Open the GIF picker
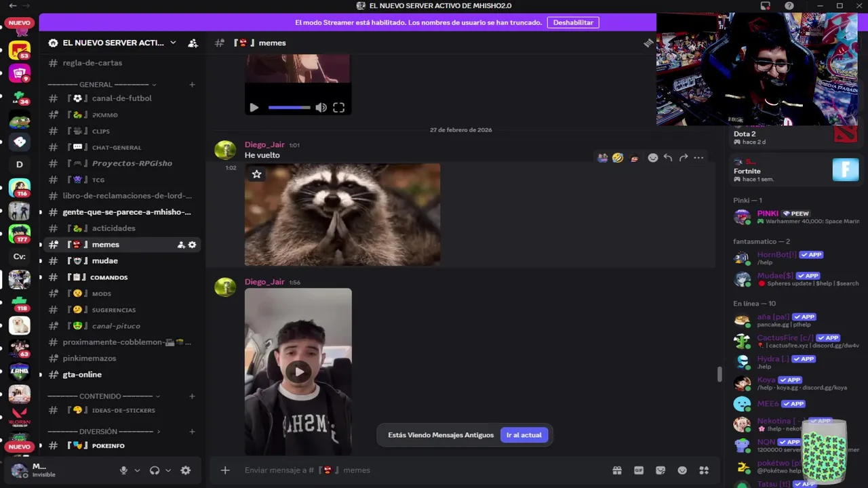 point(639,470)
